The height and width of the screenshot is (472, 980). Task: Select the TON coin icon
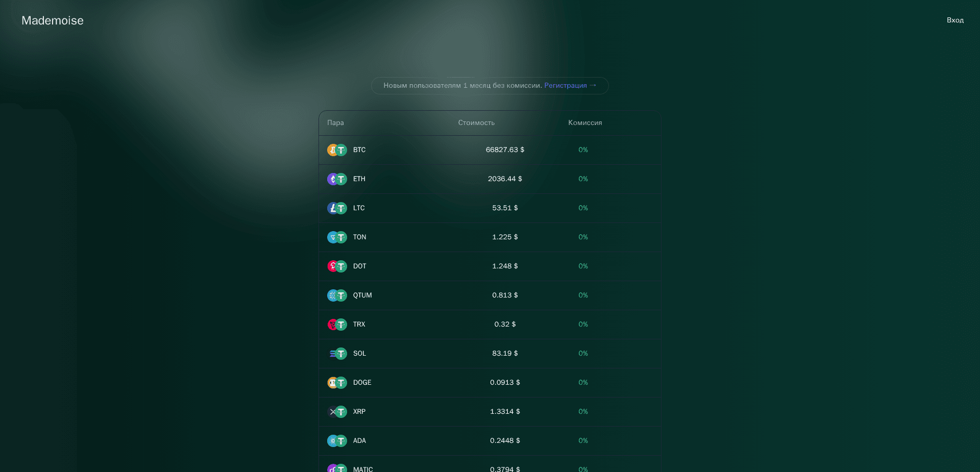click(337, 237)
